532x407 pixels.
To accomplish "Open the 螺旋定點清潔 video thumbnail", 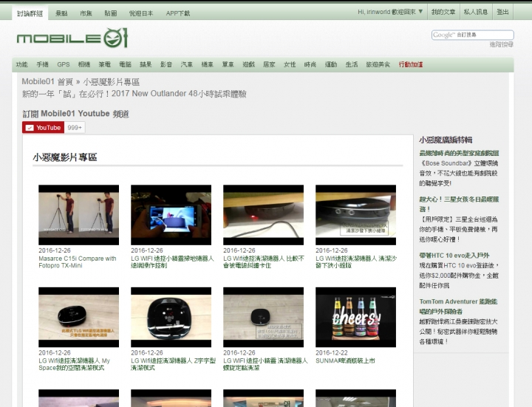I will click(x=263, y=317).
